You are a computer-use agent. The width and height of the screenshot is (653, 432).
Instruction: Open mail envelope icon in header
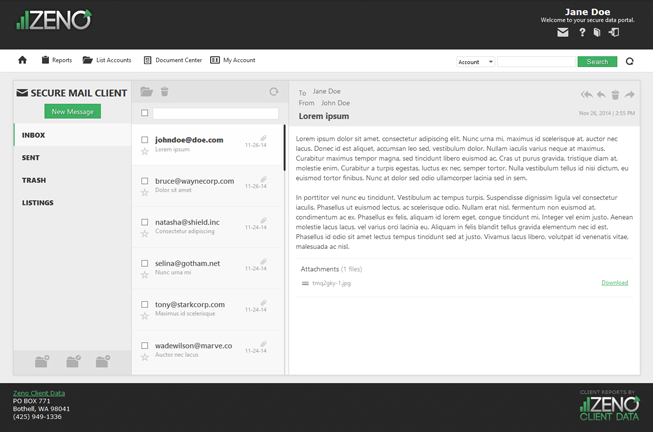[563, 33]
